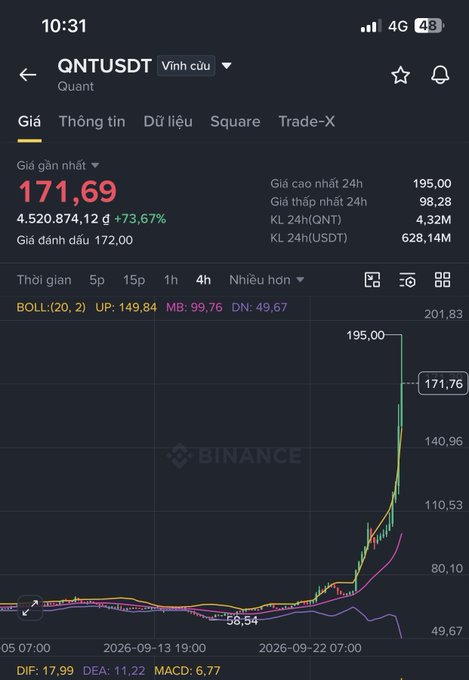This screenshot has width=469, height=680.
Task: Expand the contract selector triangle arrow
Action: click(226, 66)
